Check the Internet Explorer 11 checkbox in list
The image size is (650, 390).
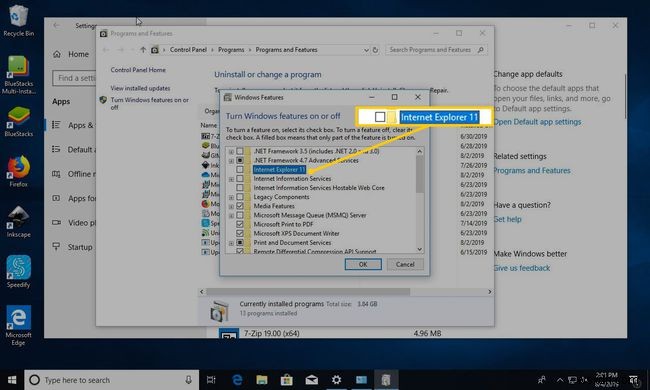coord(240,170)
